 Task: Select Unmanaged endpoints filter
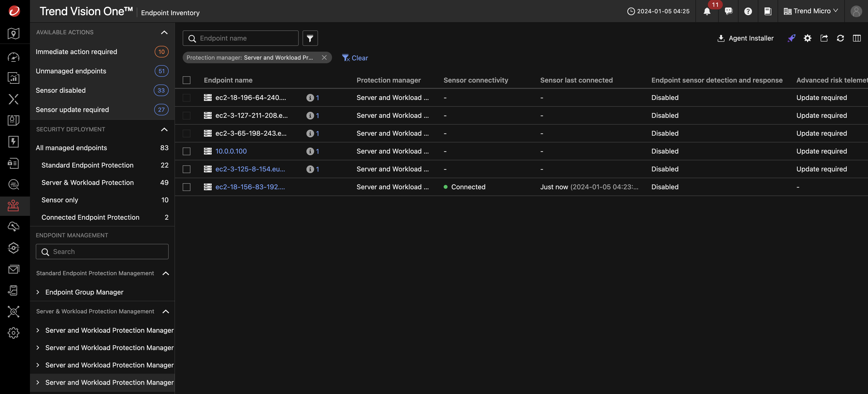pyautogui.click(x=102, y=71)
